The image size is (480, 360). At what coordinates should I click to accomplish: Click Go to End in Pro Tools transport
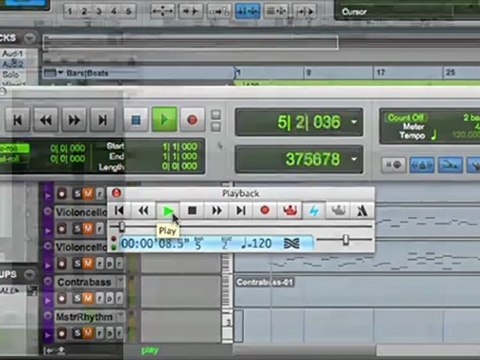coord(102,120)
